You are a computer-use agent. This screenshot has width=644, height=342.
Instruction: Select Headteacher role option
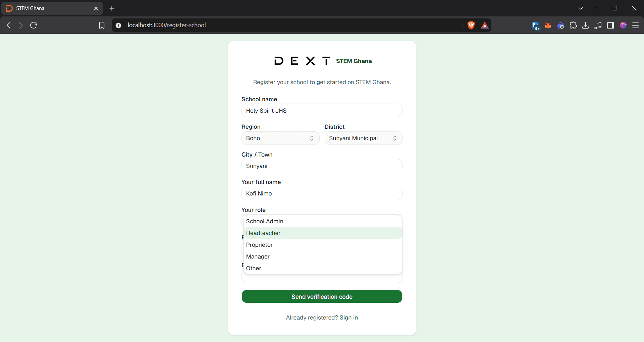[x=323, y=233]
